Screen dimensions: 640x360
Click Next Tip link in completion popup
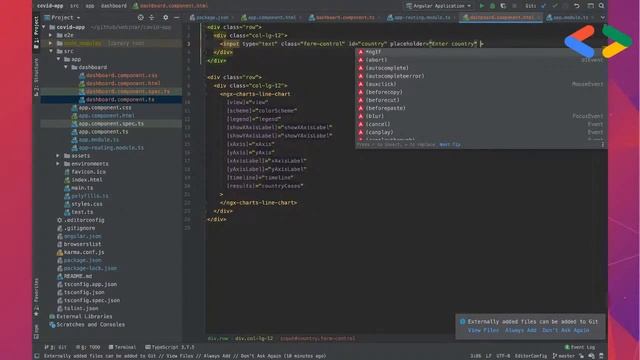click(450, 144)
